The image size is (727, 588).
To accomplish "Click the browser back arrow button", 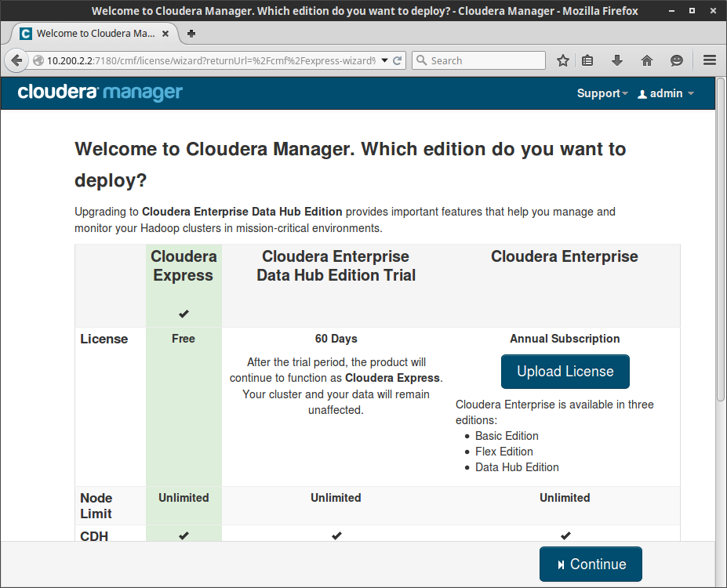I will tap(16, 60).
